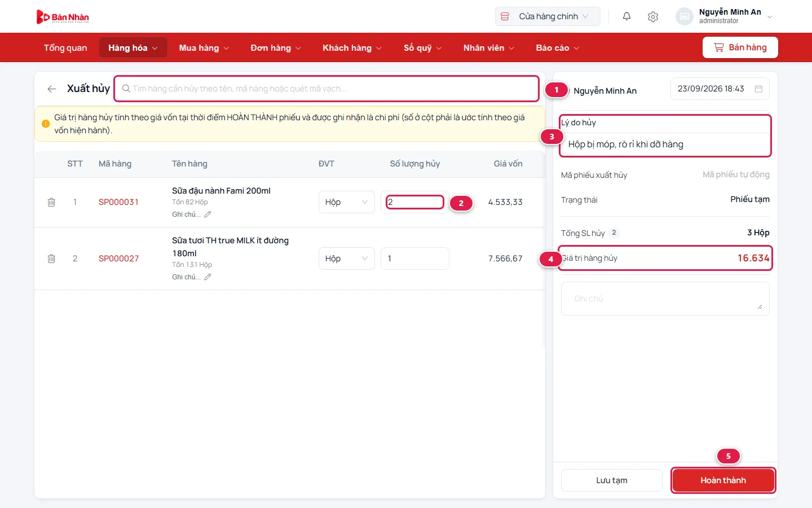812x508 pixels.
Task: Click the quantity field for SP000027
Action: coord(415,259)
